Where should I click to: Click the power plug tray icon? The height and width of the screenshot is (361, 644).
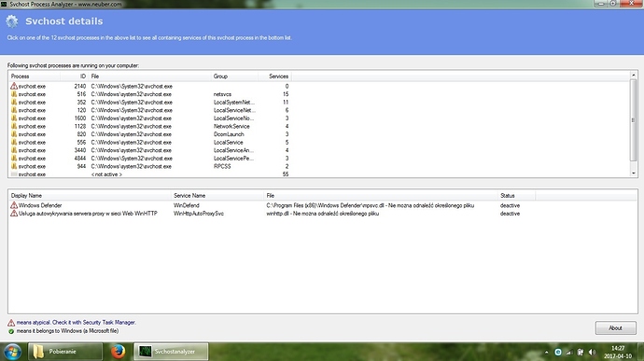581,352
